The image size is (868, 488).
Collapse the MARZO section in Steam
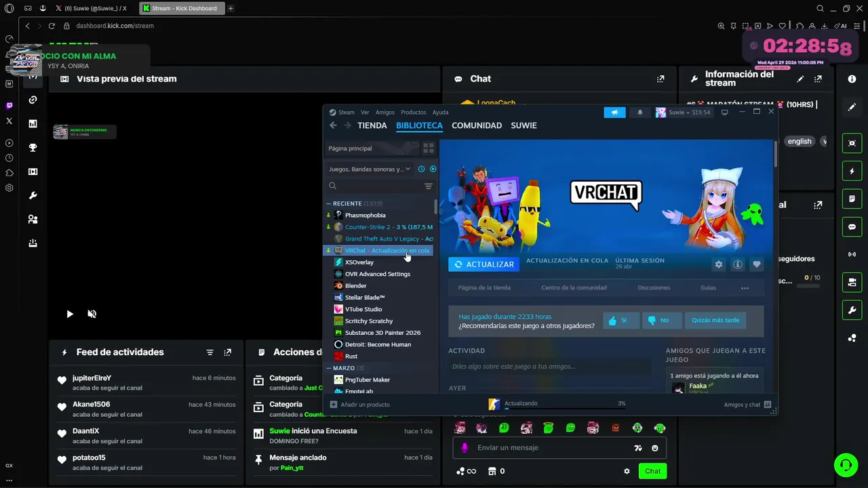[328, 368]
